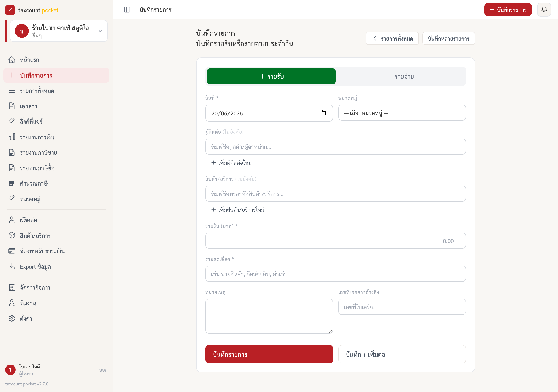Open notifications bell
558x392 pixels.
[544, 10]
